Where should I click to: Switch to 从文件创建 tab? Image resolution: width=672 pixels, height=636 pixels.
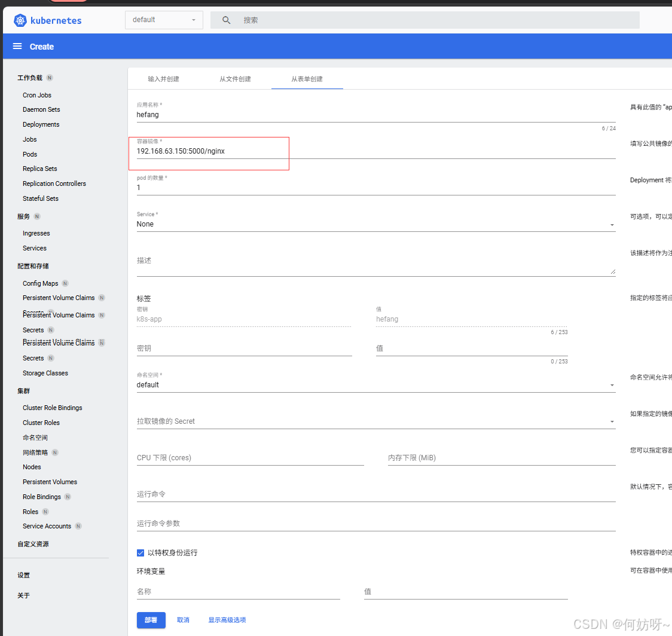(236, 79)
